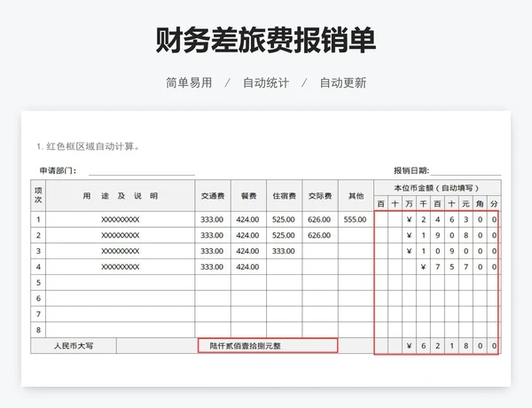The width and height of the screenshot is (532, 408).
Task: Select row 3 餐费 value 424.00
Action: pos(248,251)
